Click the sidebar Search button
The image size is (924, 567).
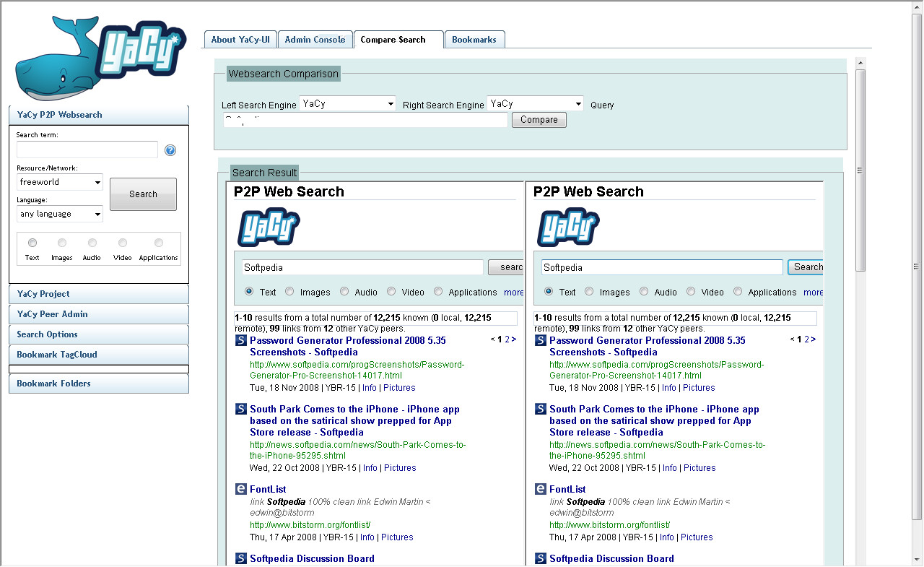[x=143, y=194]
